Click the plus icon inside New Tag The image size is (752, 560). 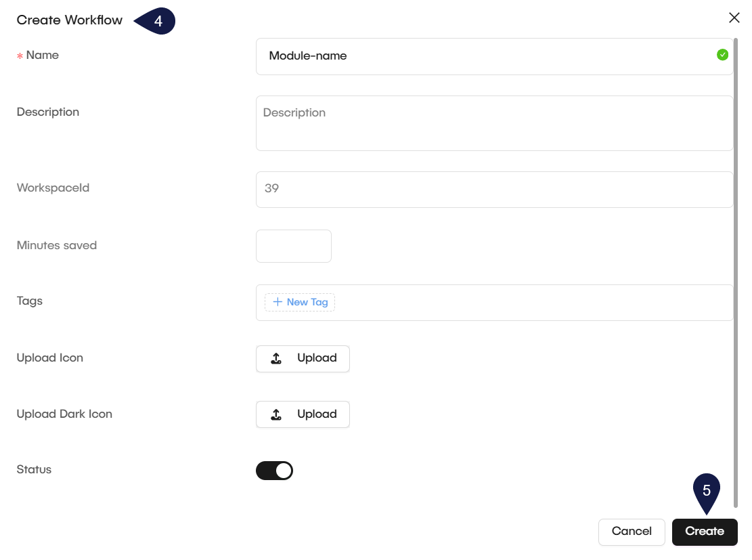click(x=278, y=302)
